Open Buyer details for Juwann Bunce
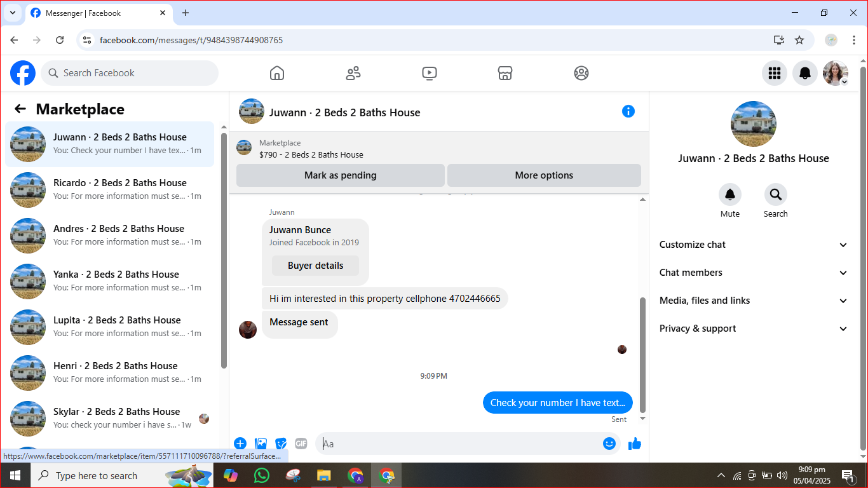 click(x=315, y=266)
